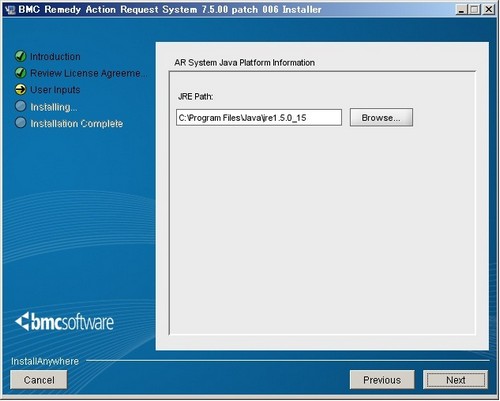This screenshot has width=500, height=401.
Task: Click the installer icon in the title bar
Action: pyautogui.click(x=10, y=10)
